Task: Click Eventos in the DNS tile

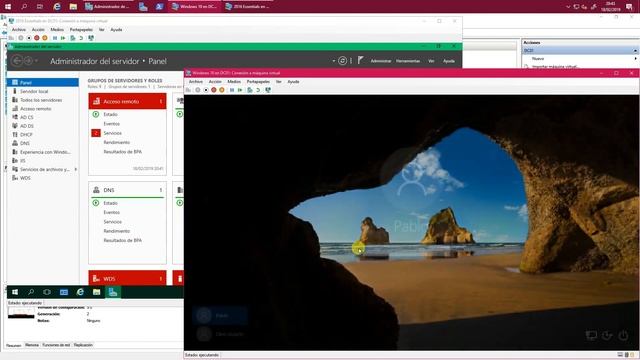Action: pos(111,212)
